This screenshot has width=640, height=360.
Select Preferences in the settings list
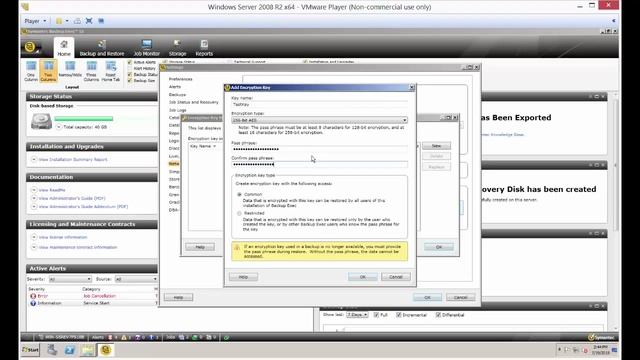(x=180, y=79)
